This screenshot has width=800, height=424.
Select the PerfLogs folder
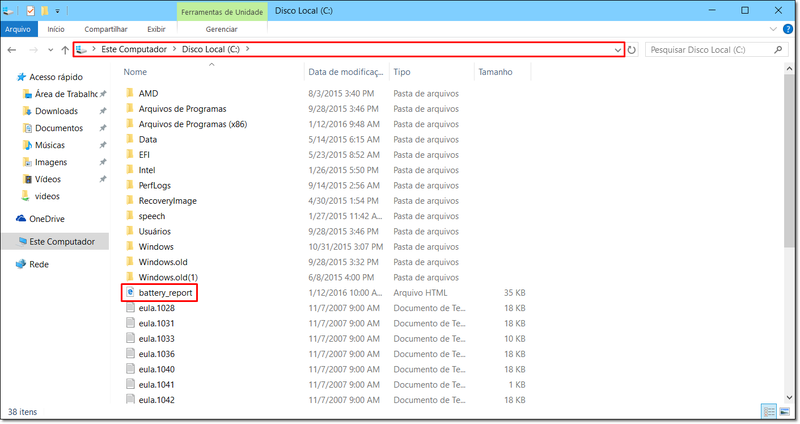[x=155, y=185]
